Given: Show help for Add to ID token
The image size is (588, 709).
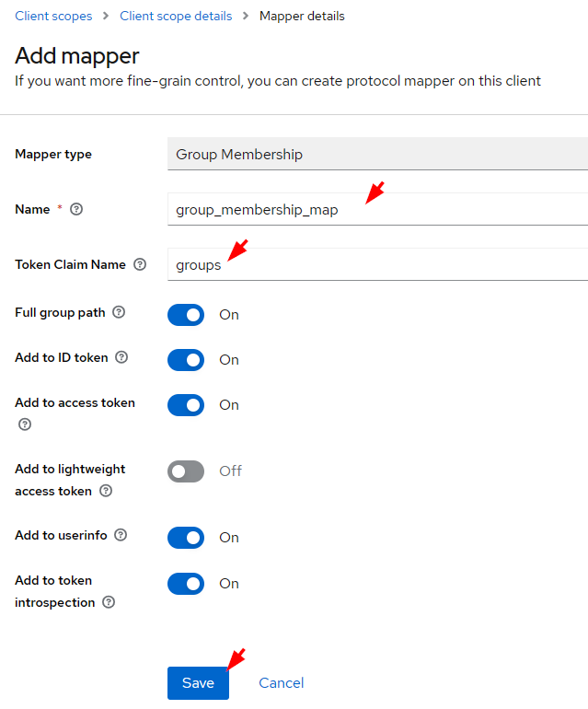Looking at the screenshot, I should point(121,357).
